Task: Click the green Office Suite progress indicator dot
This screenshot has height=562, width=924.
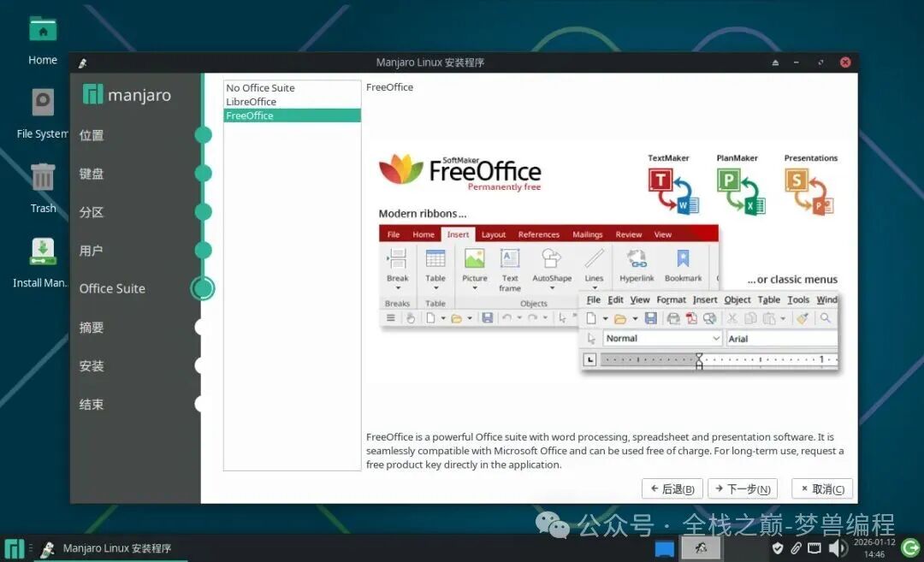Action: 203,289
